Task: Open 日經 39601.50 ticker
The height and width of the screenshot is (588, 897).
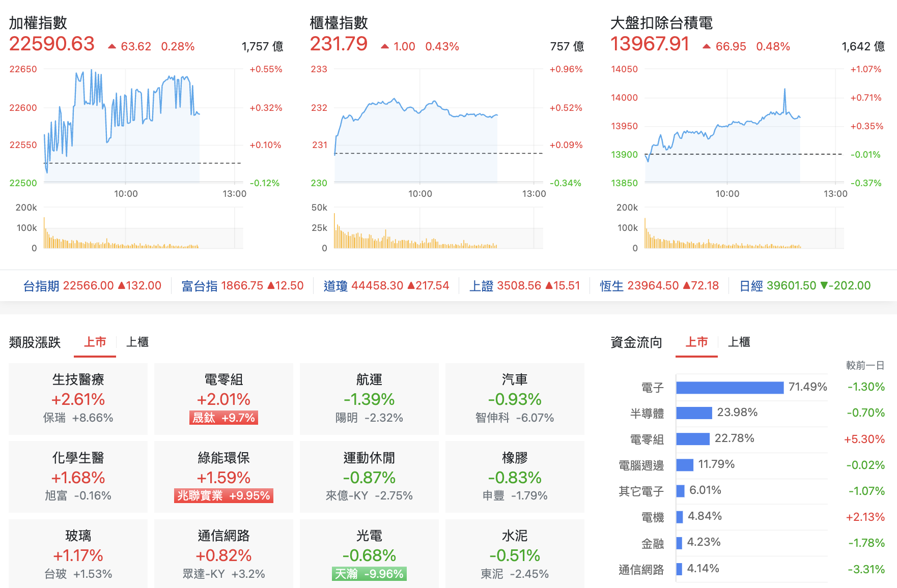Action: coord(805,286)
